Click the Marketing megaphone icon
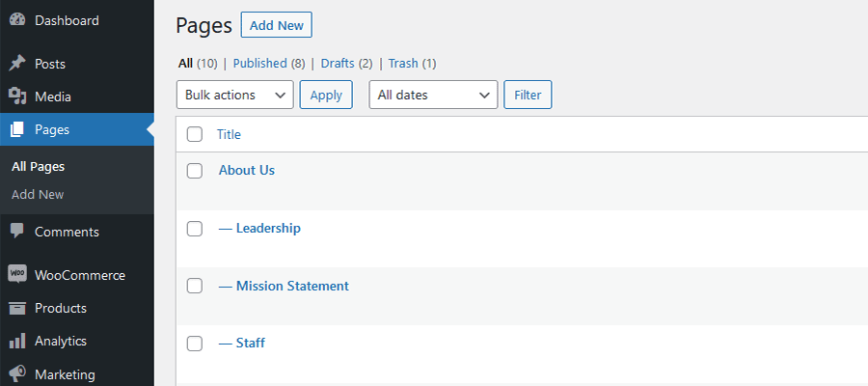 (17, 374)
